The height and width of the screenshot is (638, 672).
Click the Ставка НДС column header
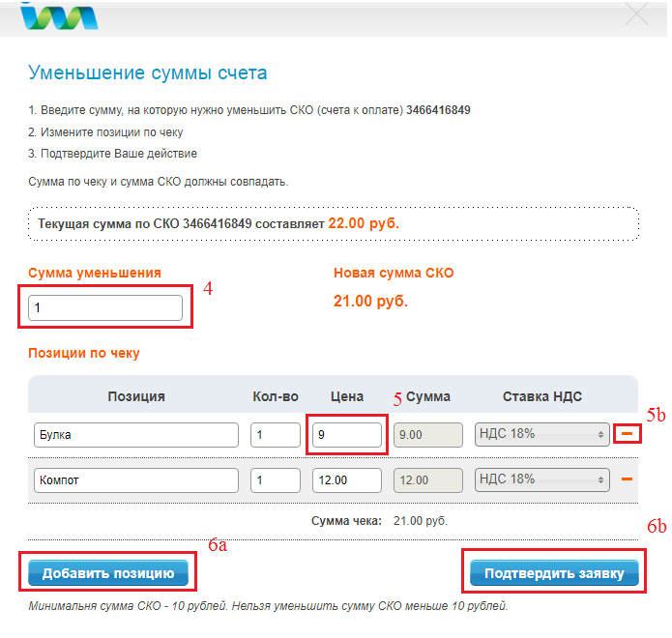(542, 396)
